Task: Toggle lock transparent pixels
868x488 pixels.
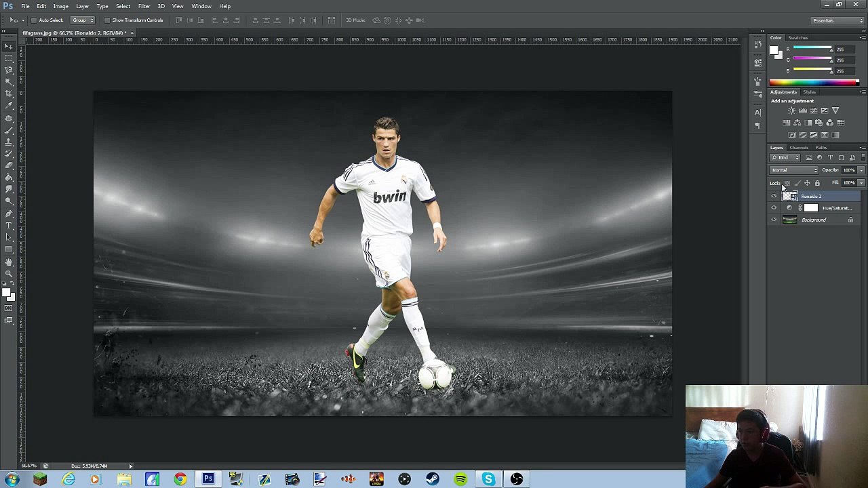Action: 787,183
